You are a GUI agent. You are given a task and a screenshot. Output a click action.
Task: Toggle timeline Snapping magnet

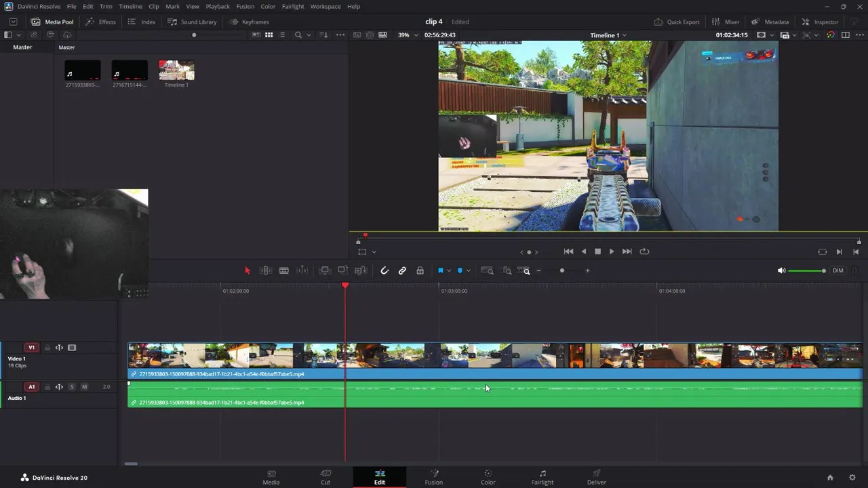click(384, 270)
